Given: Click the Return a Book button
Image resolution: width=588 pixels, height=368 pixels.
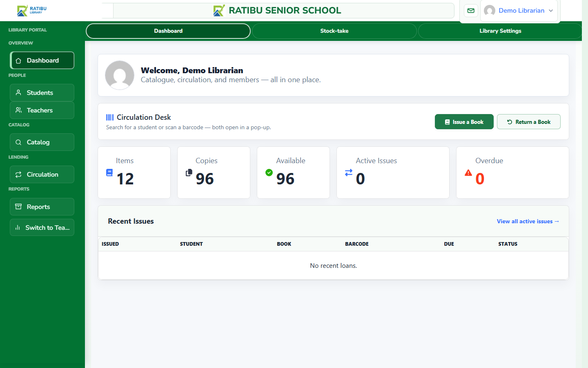Looking at the screenshot, I should [529, 122].
